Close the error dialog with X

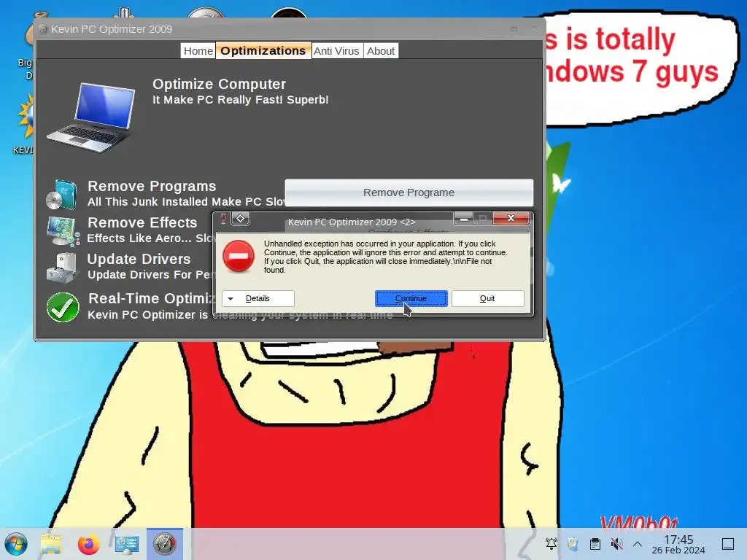tap(511, 218)
